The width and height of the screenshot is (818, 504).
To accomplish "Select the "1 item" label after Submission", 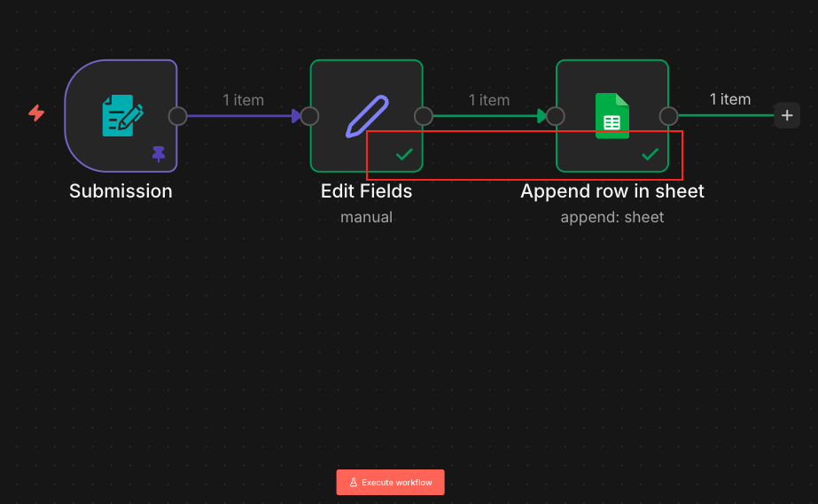I will pyautogui.click(x=243, y=100).
